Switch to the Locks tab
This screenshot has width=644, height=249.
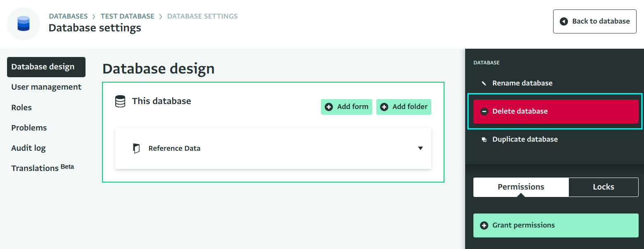tap(604, 187)
